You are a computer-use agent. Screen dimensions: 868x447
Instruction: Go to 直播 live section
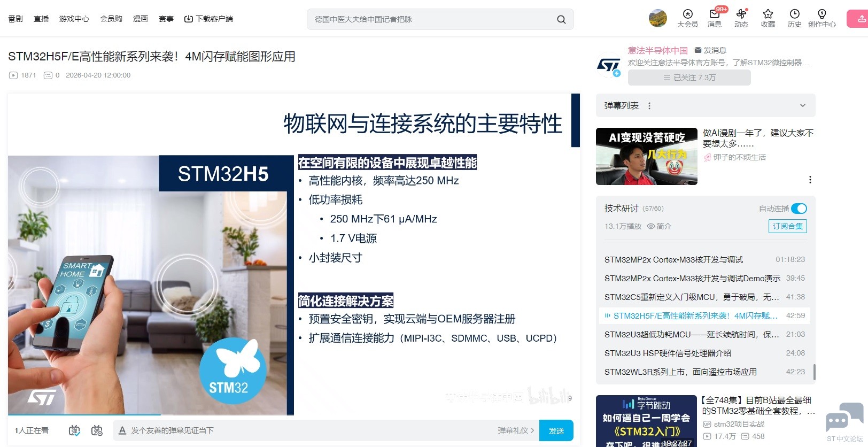(x=41, y=19)
